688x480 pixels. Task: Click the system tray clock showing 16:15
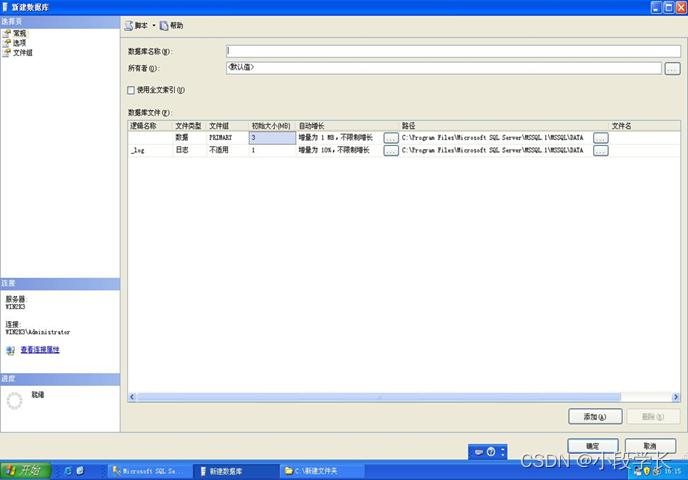[672, 472]
